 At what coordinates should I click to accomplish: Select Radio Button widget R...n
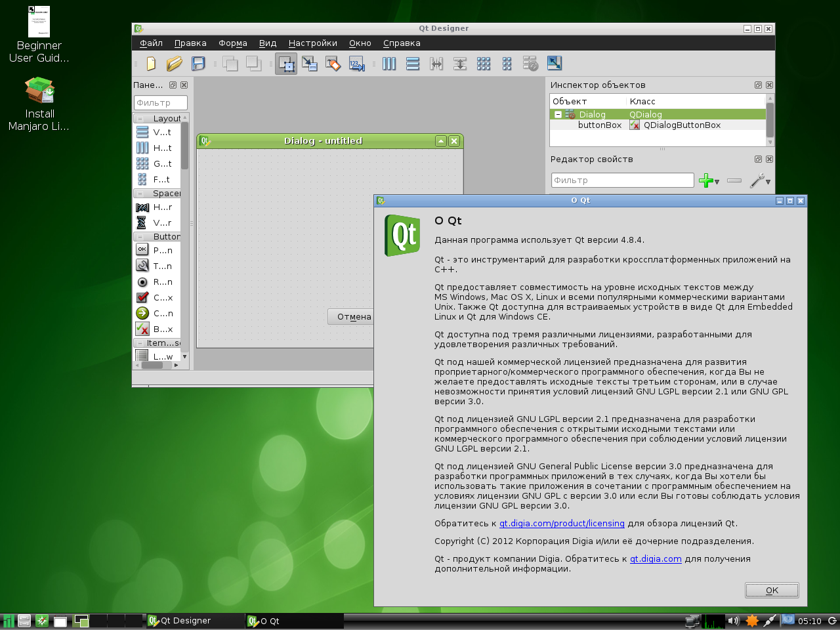pyautogui.click(x=157, y=282)
